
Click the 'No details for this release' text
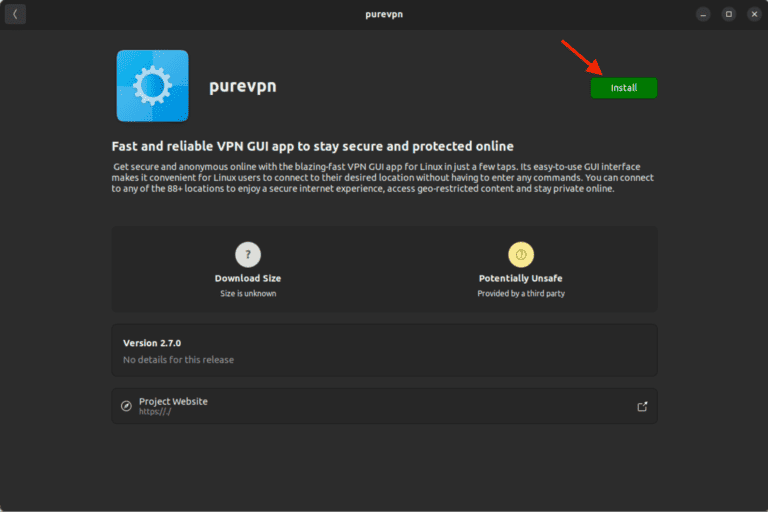point(178,359)
